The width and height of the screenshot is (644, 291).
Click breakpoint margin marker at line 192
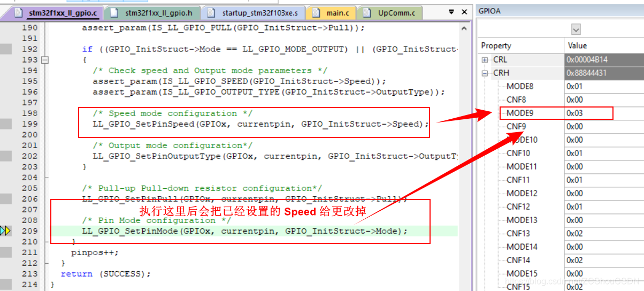(x=5, y=49)
